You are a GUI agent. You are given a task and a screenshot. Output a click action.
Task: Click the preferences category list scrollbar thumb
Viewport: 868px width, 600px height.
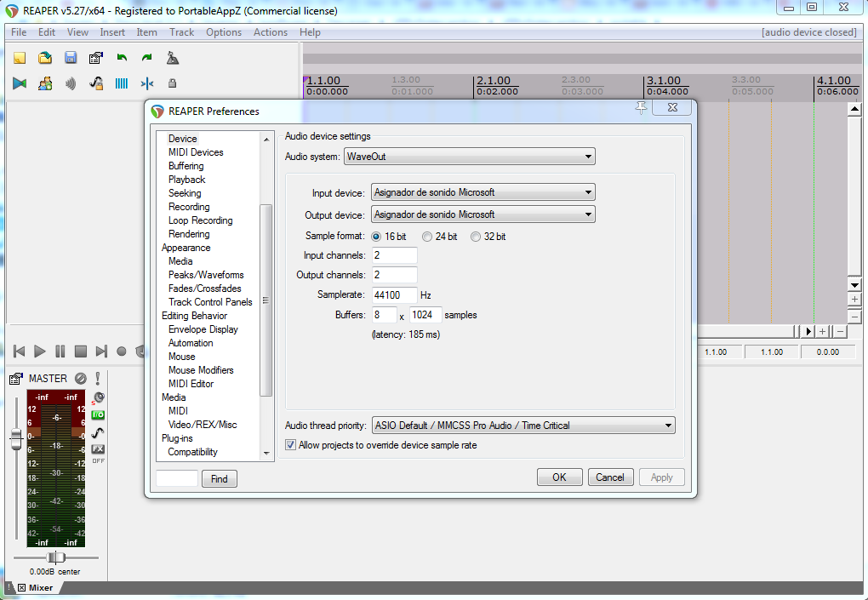(266, 300)
